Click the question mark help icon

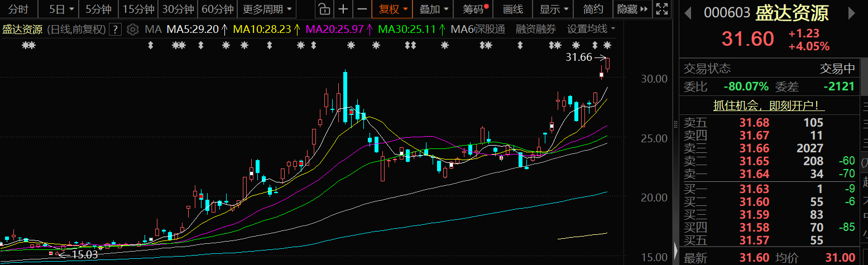116,30
